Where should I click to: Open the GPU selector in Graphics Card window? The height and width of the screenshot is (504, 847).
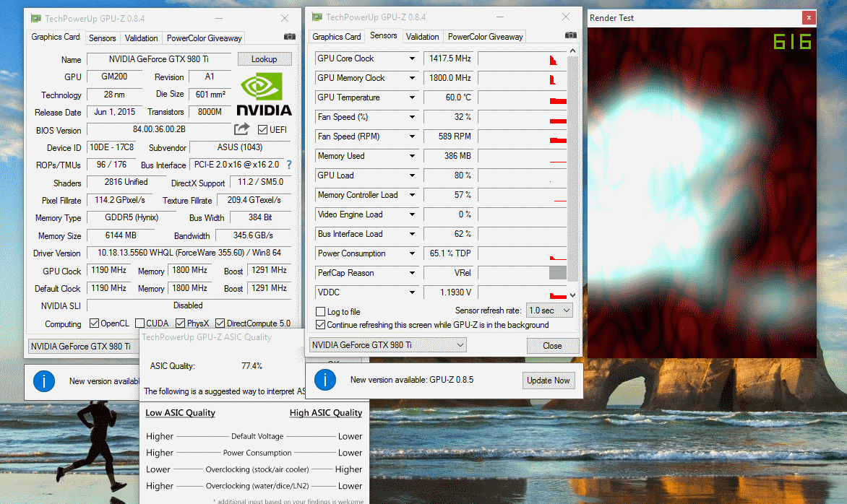pos(83,346)
